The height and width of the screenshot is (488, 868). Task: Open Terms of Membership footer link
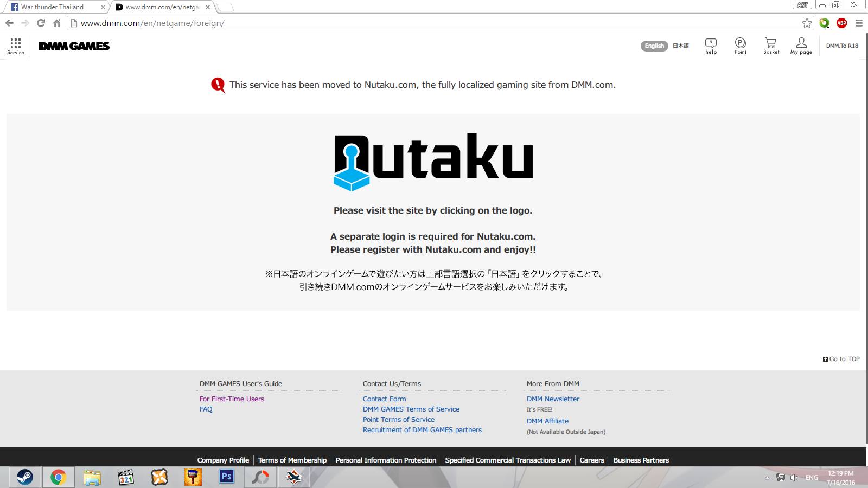[292, 460]
